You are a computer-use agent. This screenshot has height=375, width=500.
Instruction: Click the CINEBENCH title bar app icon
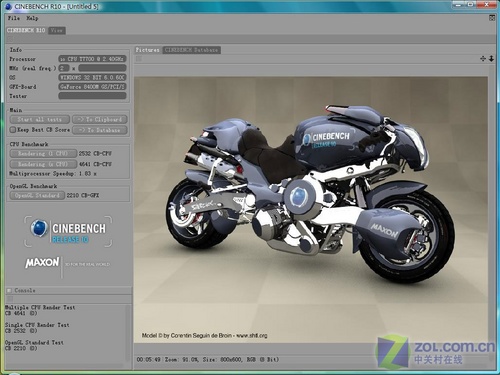coord(9,6)
